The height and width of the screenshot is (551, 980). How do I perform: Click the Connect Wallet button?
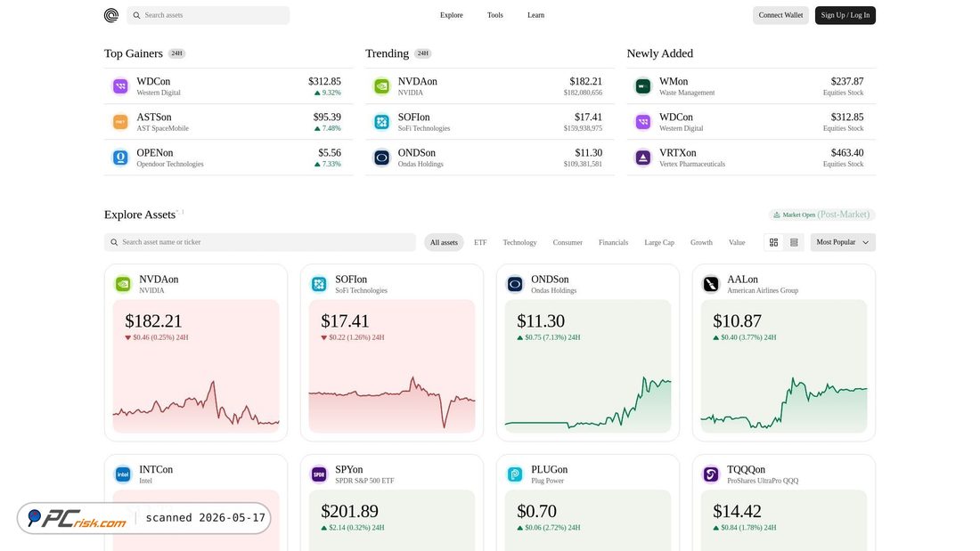(x=780, y=15)
